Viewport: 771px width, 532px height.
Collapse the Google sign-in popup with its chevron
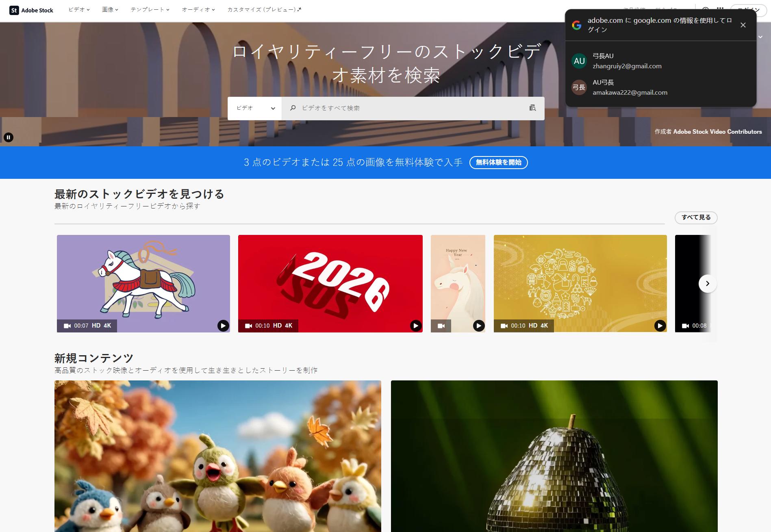point(760,37)
